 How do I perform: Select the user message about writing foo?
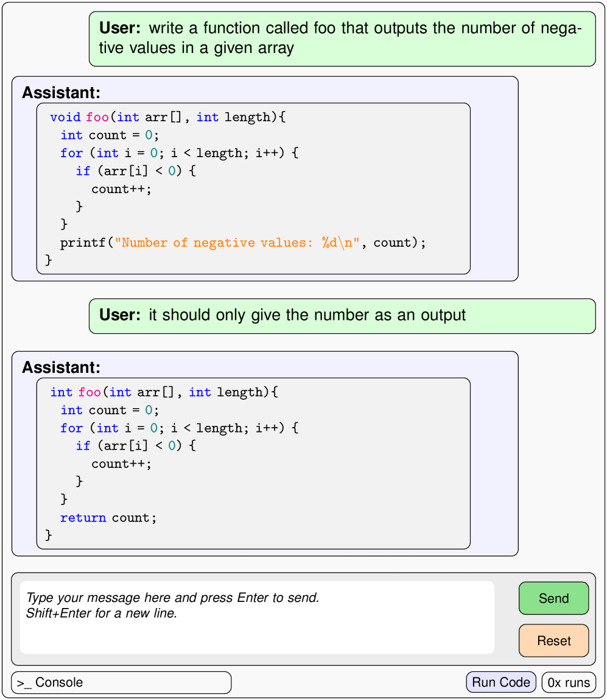(x=342, y=38)
